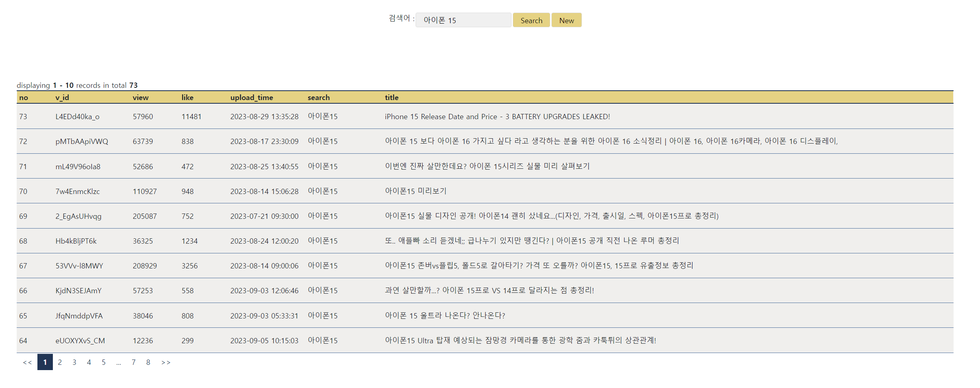
Task: Click total record count 73
Action: pos(133,85)
